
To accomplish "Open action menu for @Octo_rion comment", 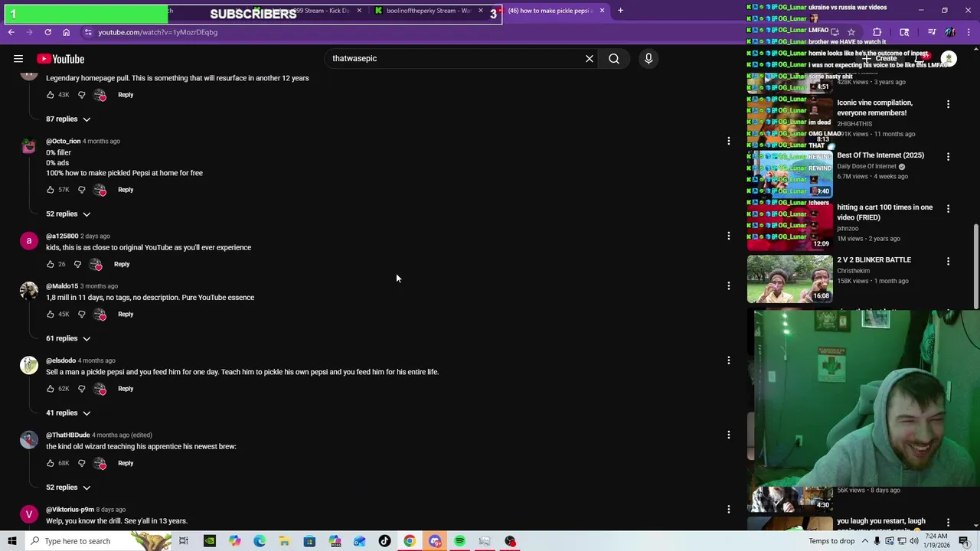I will point(729,141).
